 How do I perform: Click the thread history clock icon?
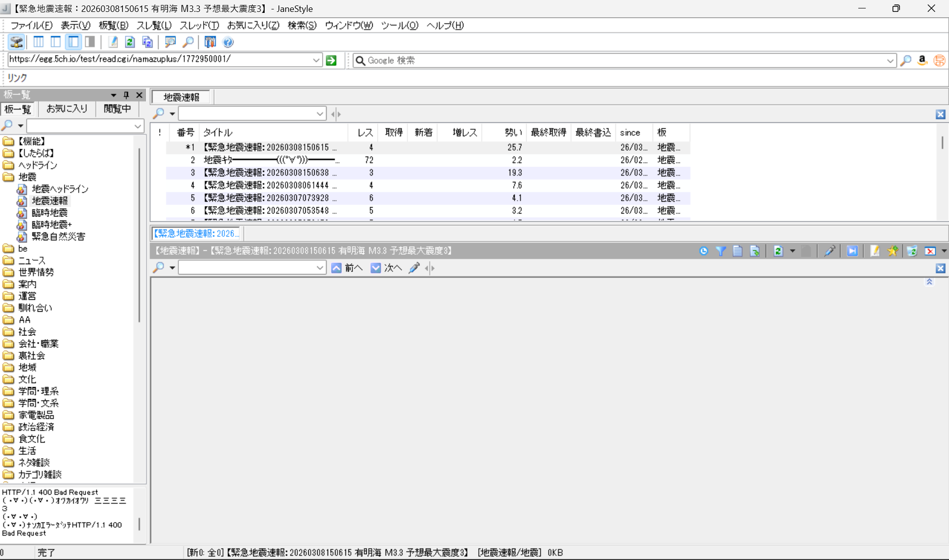(x=703, y=251)
